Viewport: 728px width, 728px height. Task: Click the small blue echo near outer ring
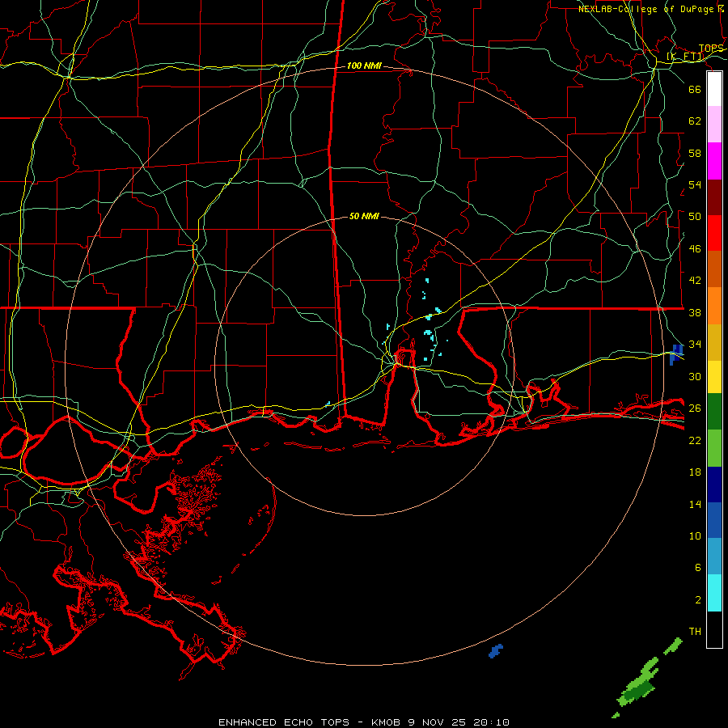pyautogui.click(x=495, y=651)
